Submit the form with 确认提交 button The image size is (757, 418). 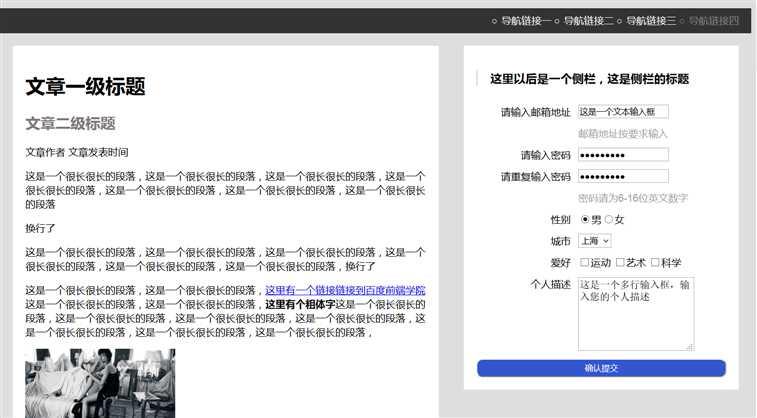(601, 368)
